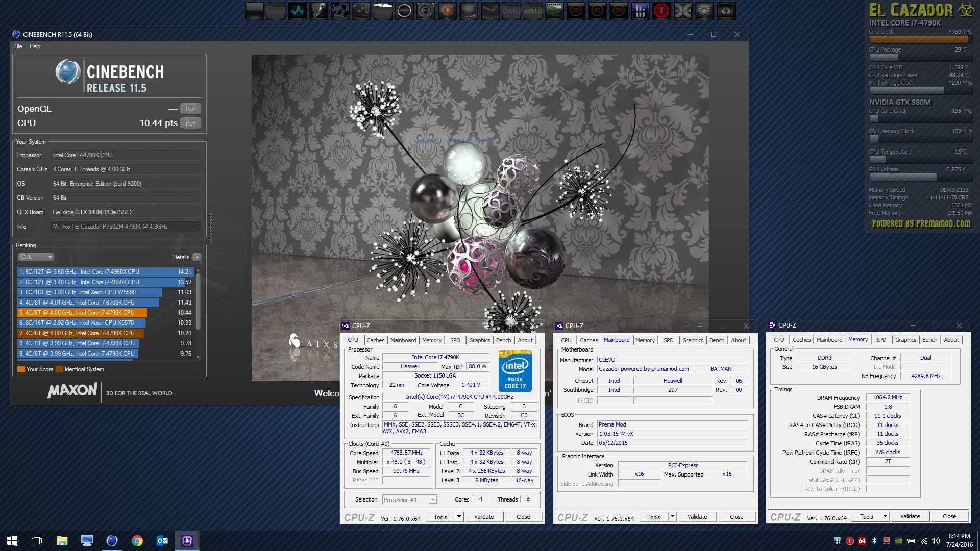Screen dimensions: 980x551
Task: Expand ranking Details arrow button
Action: [x=197, y=257]
